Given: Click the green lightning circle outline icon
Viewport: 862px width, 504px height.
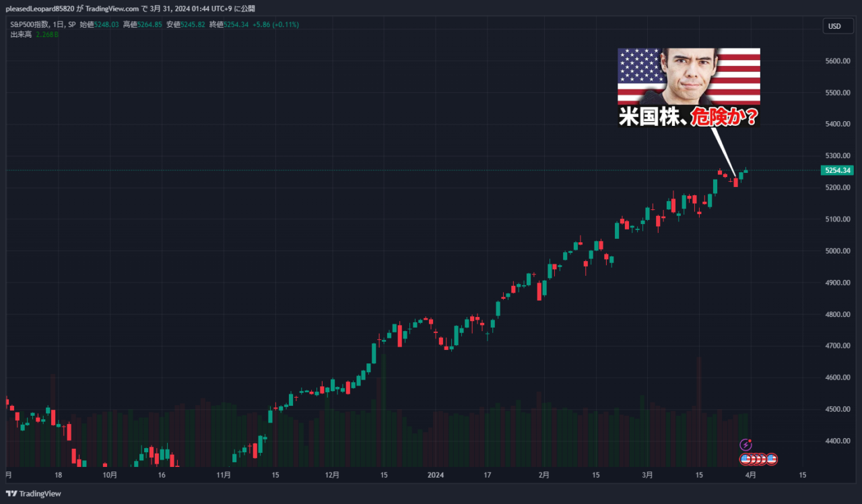Looking at the screenshot, I should 745,446.
